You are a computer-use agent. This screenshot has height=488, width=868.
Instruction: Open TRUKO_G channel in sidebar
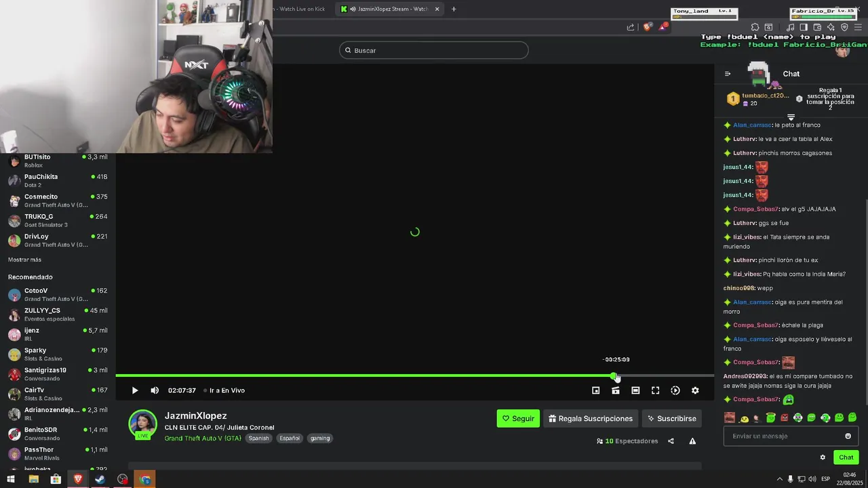click(x=58, y=220)
